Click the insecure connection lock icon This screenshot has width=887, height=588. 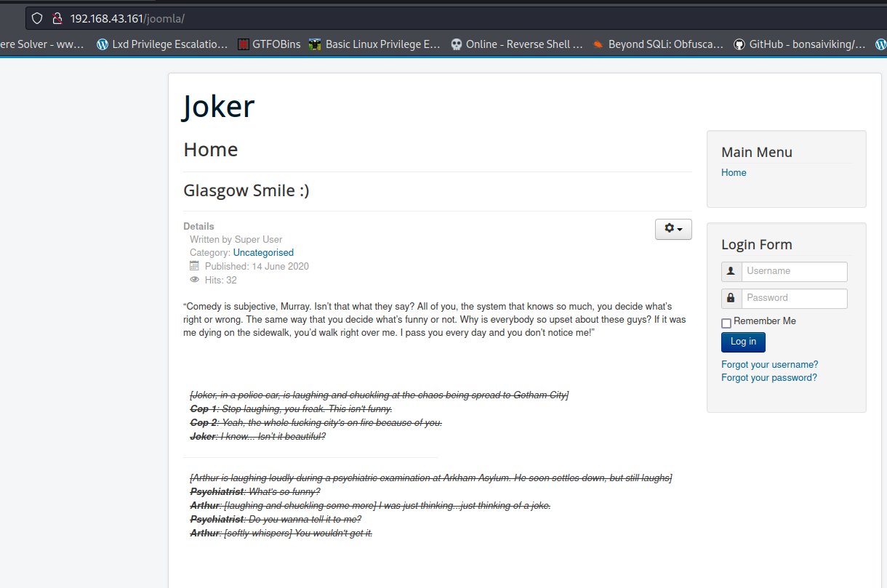coord(57,18)
